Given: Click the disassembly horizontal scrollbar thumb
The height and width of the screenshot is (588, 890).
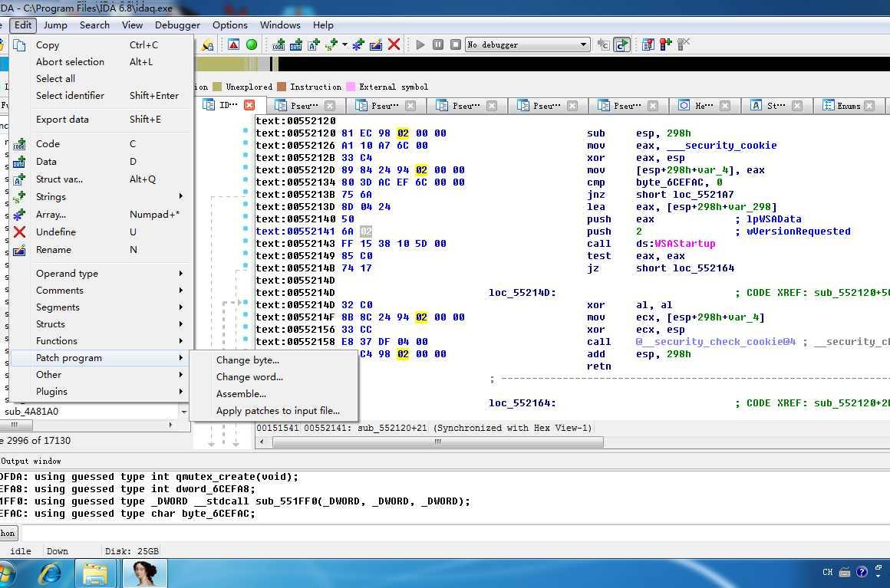Looking at the screenshot, I should [x=437, y=442].
